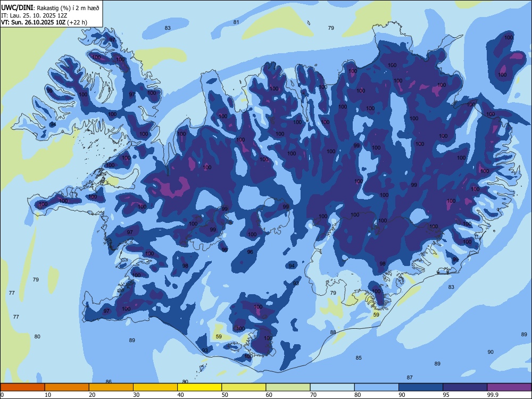This screenshot has width=532, height=399.
Task: Click the 30–40 amber legend segment
Action: [x=155, y=387]
